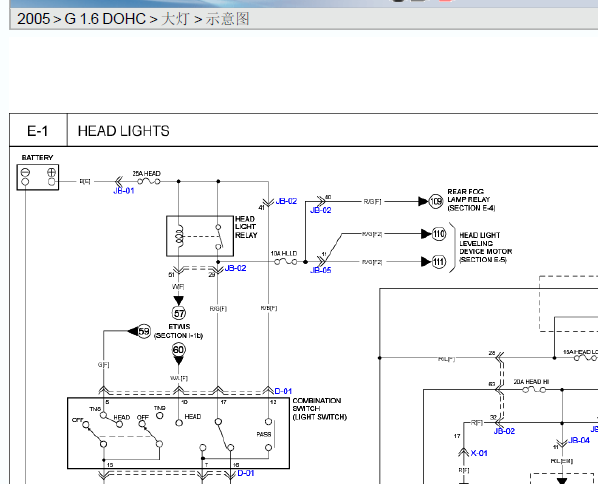Click the battery symbol

[x=38, y=177]
